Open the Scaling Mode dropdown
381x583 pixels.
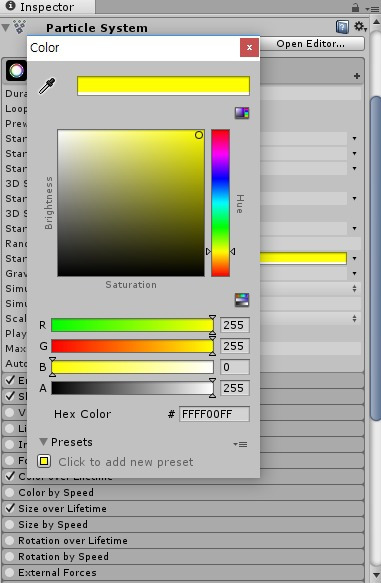coord(355,318)
